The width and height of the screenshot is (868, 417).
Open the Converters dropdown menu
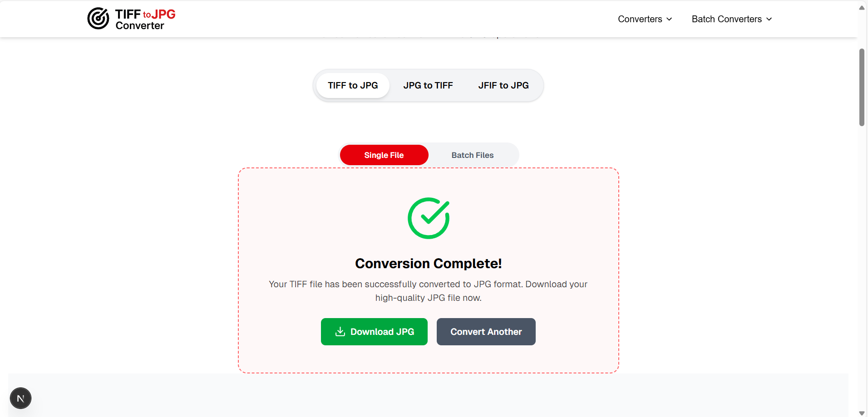(x=640, y=19)
